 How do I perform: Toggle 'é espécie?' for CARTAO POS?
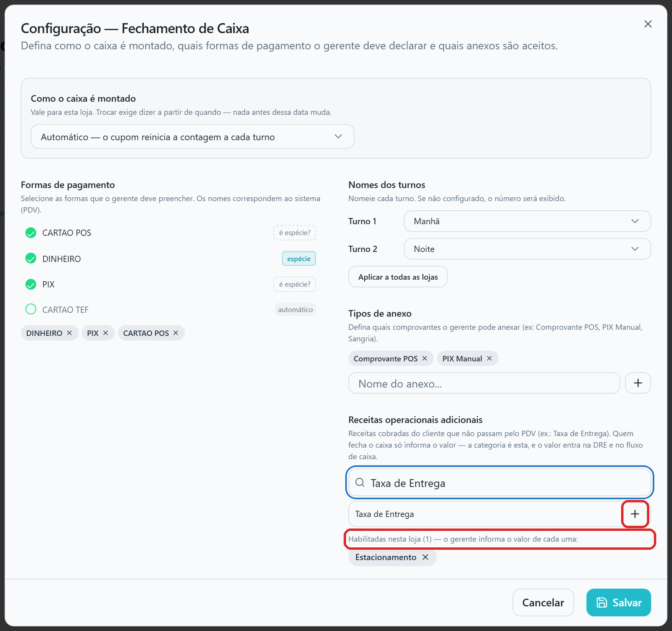pos(295,233)
